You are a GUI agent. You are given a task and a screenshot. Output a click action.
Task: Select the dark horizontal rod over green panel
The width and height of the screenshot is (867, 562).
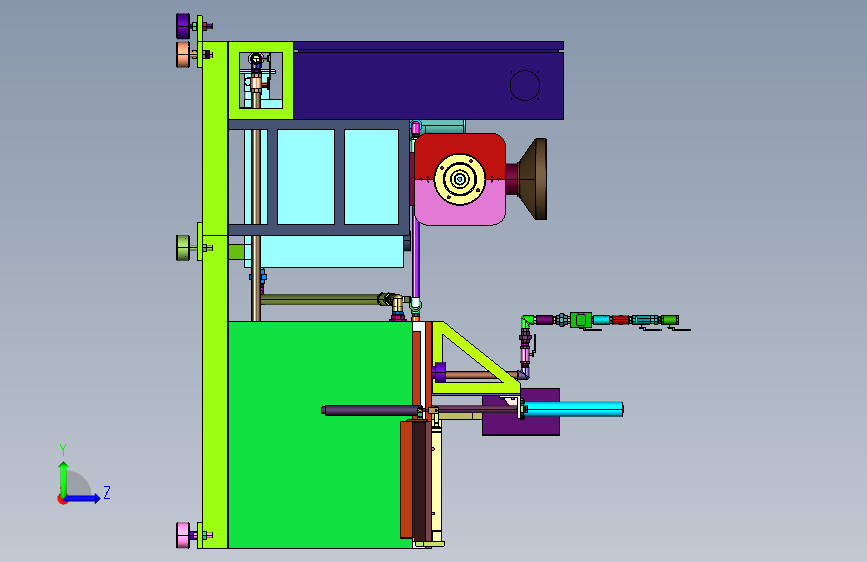370,410
